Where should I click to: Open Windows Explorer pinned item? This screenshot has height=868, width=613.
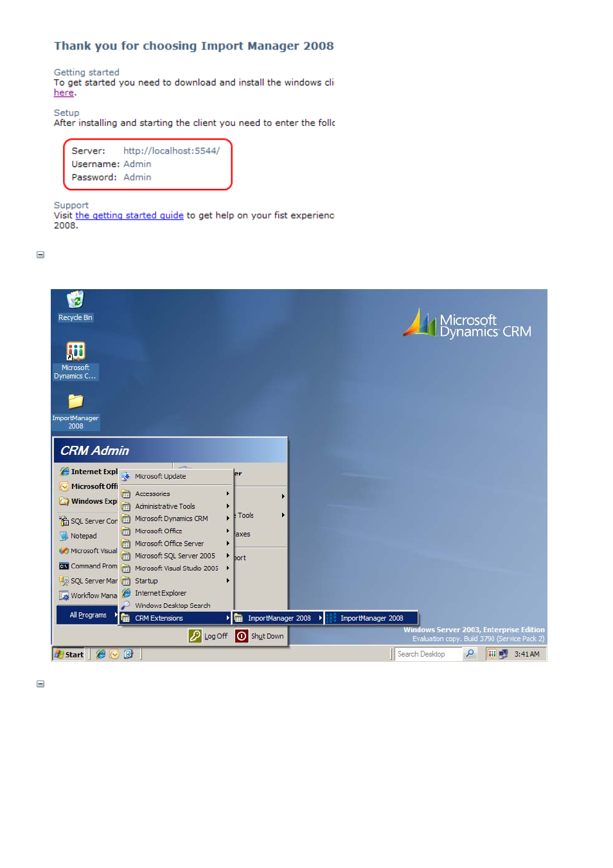[89, 501]
